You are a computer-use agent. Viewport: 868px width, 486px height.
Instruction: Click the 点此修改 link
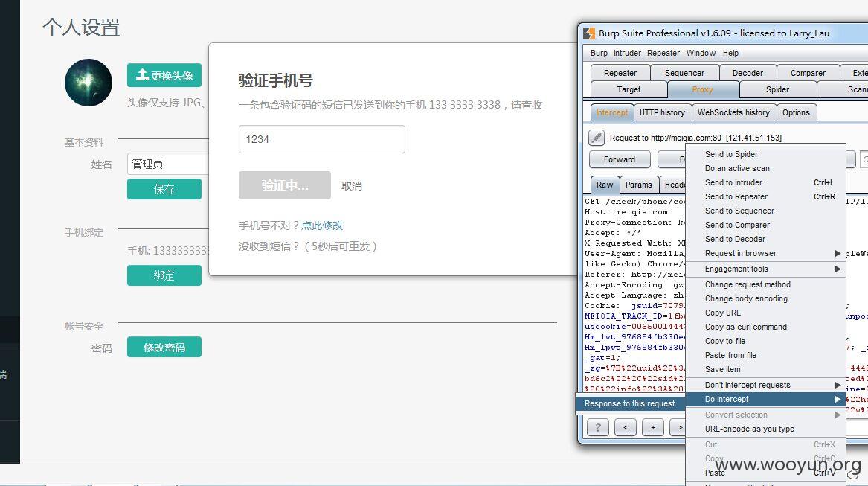pos(322,226)
